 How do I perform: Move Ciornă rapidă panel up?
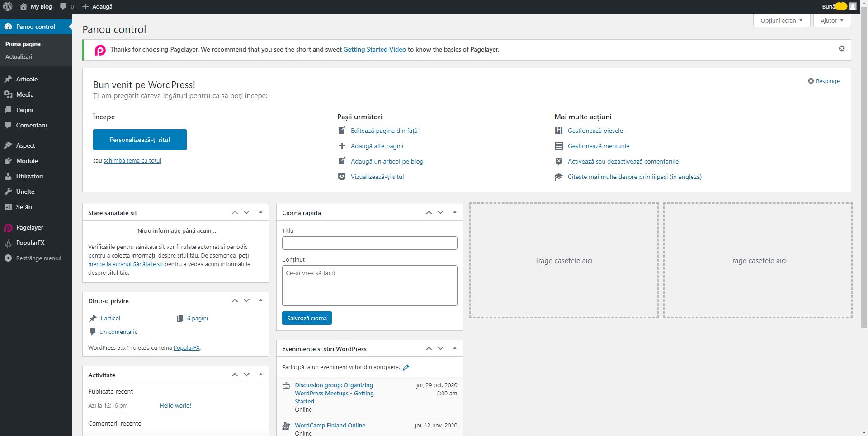pos(429,212)
